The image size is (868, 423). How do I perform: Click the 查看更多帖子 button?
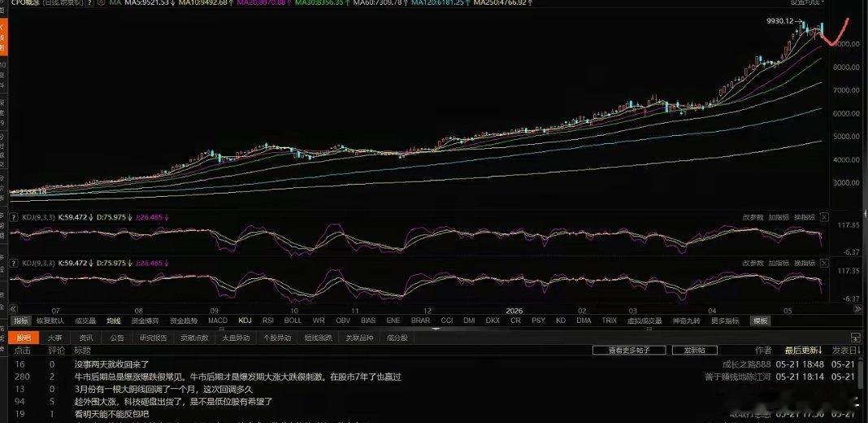pos(629,351)
